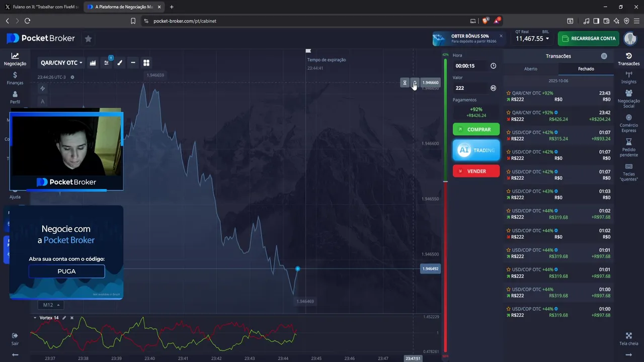Screen dimensions: 644x362
Task: Open Negociação Social panel
Action: (628, 99)
